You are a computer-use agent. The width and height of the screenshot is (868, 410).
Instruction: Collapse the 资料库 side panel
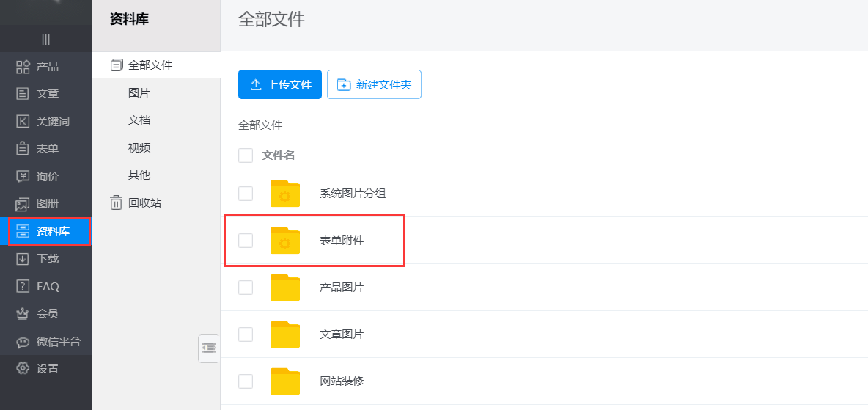point(209,348)
